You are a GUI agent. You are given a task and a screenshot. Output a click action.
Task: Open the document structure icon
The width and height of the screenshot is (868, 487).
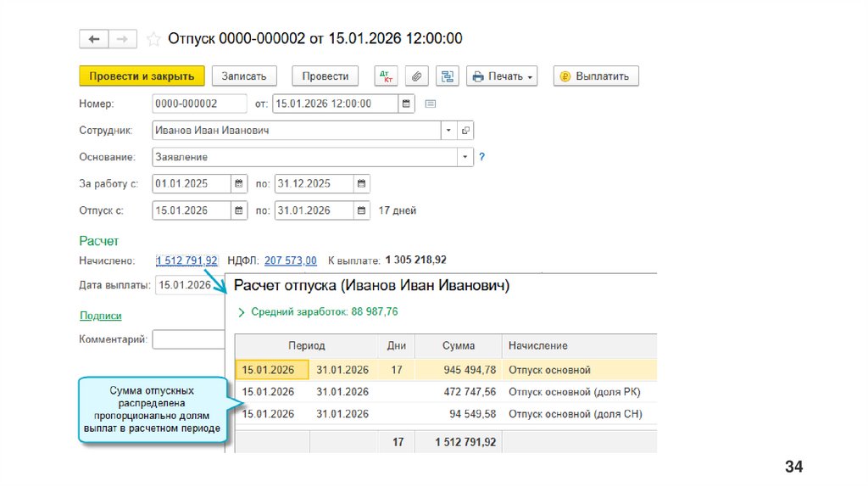[448, 76]
